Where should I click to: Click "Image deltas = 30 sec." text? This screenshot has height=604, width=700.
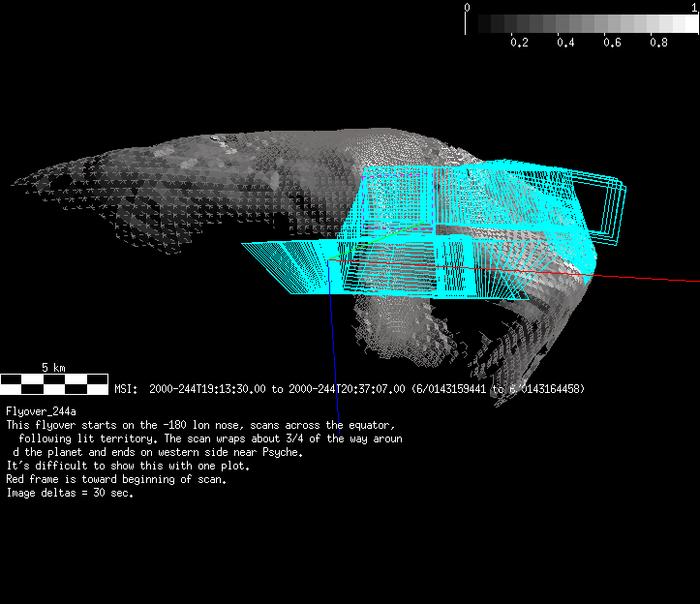(70, 493)
